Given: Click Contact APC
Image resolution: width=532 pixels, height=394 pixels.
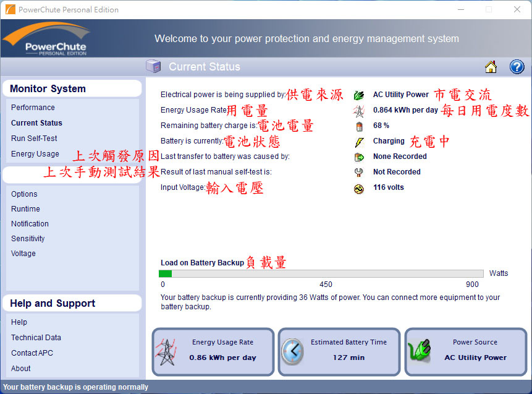Looking at the screenshot, I should (32, 353).
